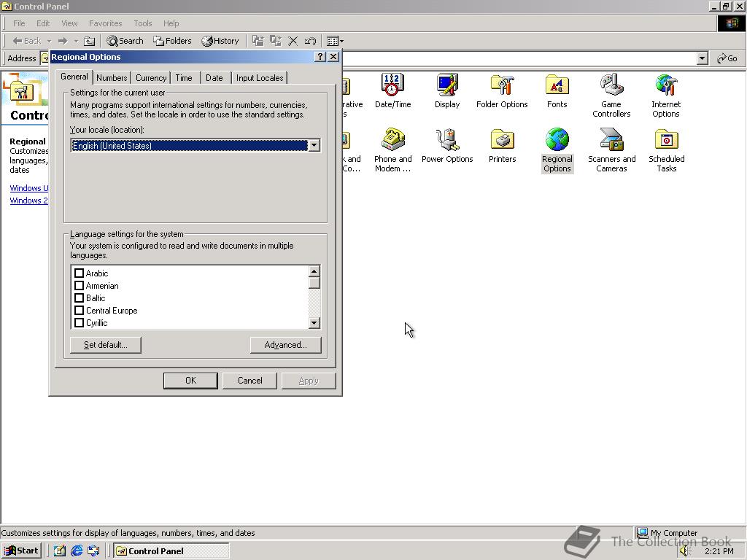Open the Game Controllers icon
This screenshot has width=747, height=560.
tap(611, 96)
